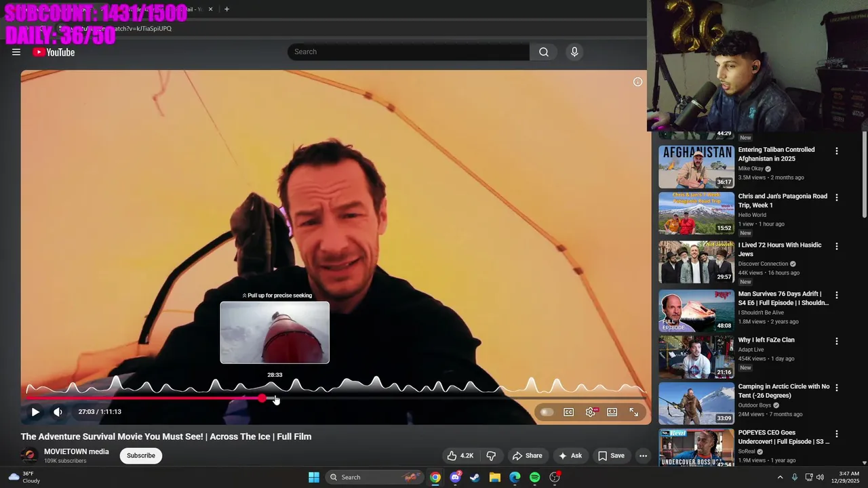The width and height of the screenshot is (868, 488).
Task: Subscribe to MOVIETOWN media
Action: pyautogui.click(x=141, y=455)
